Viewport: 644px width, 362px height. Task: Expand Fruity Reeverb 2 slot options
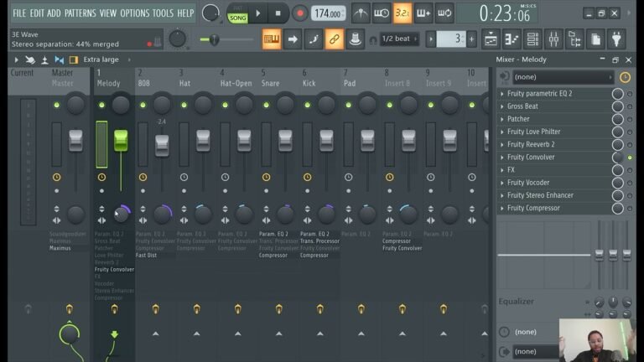(x=502, y=145)
